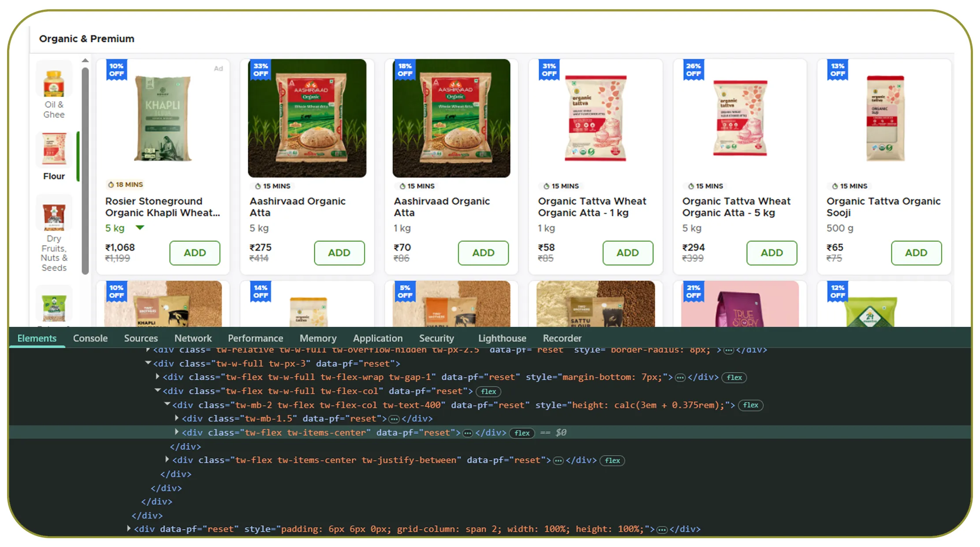980x547 pixels.
Task: Open the True Story product image
Action: click(740, 304)
